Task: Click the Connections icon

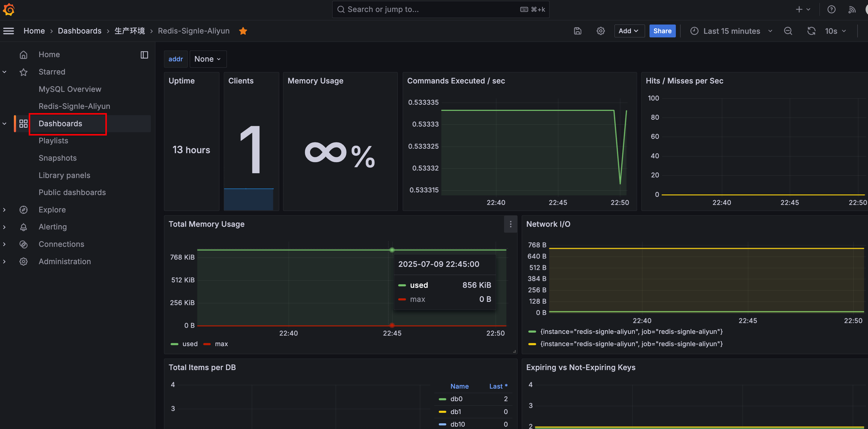Action: (23, 244)
